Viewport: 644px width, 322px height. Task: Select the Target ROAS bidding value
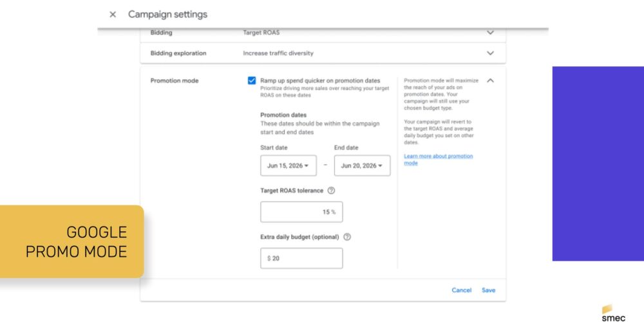[261, 32]
